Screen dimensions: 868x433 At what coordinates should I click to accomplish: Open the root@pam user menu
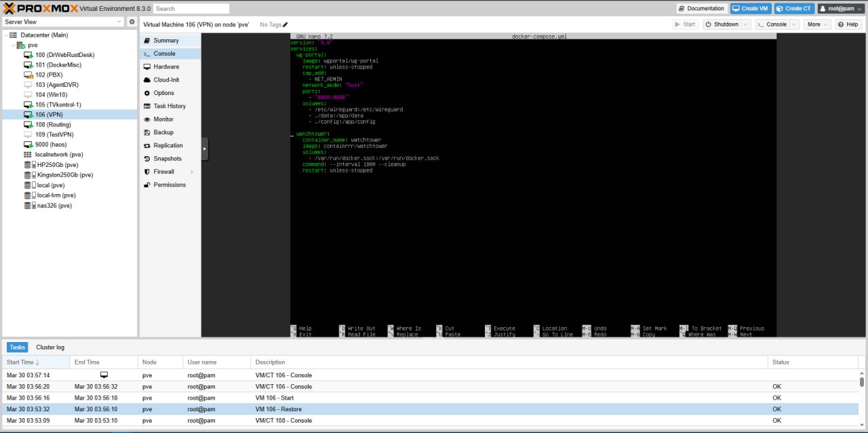(x=840, y=9)
